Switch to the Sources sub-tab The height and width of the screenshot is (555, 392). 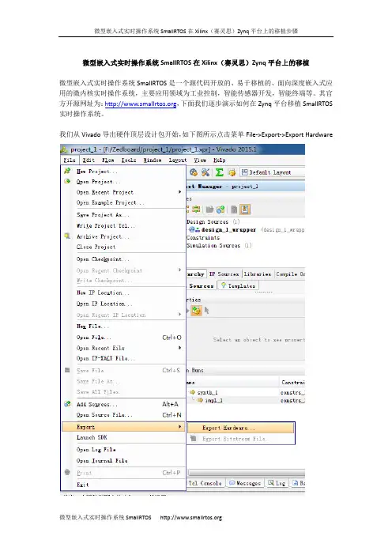pos(201,285)
